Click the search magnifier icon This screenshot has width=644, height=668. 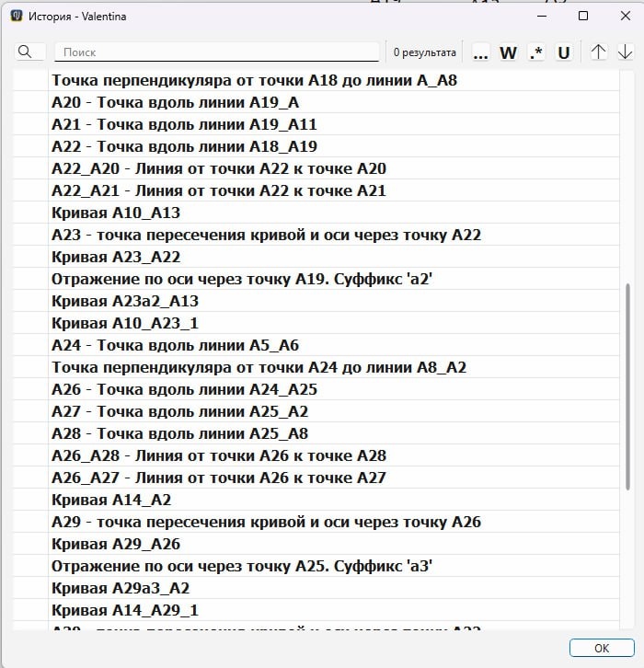point(25,52)
